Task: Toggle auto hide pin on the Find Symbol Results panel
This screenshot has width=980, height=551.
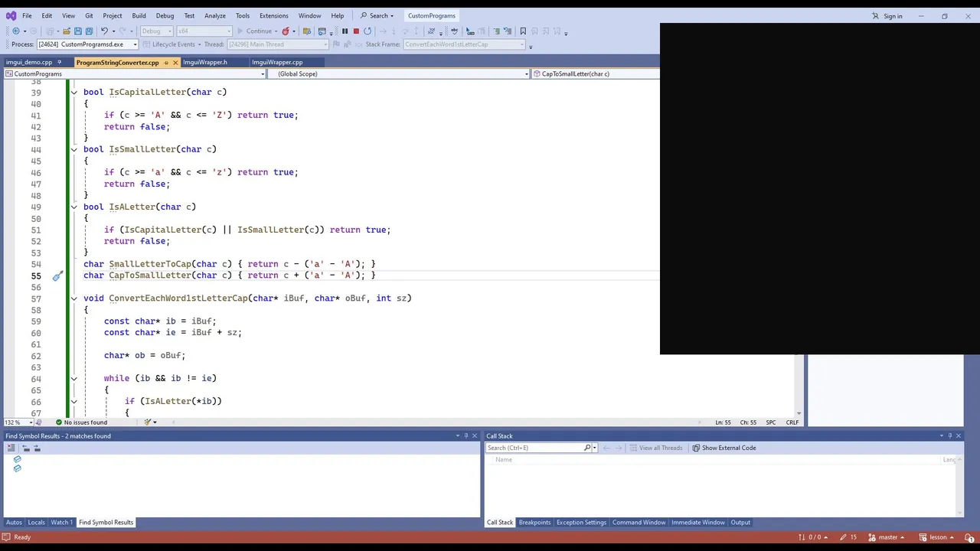Action: 465,435
